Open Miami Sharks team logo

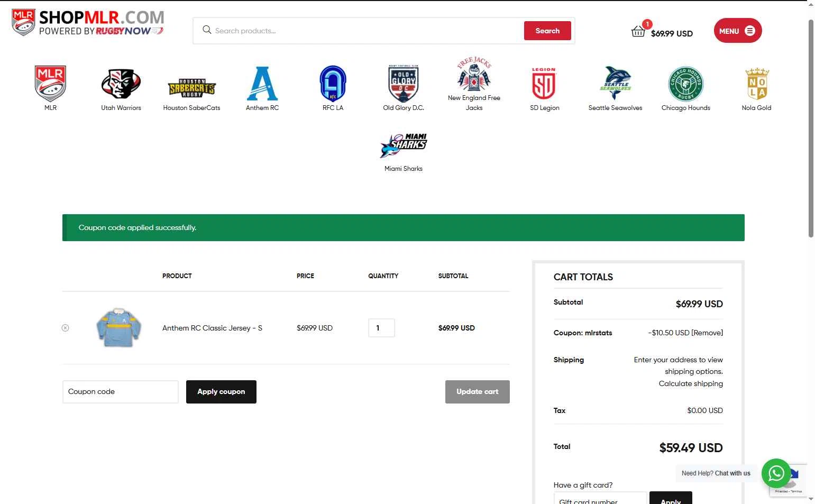(404, 145)
